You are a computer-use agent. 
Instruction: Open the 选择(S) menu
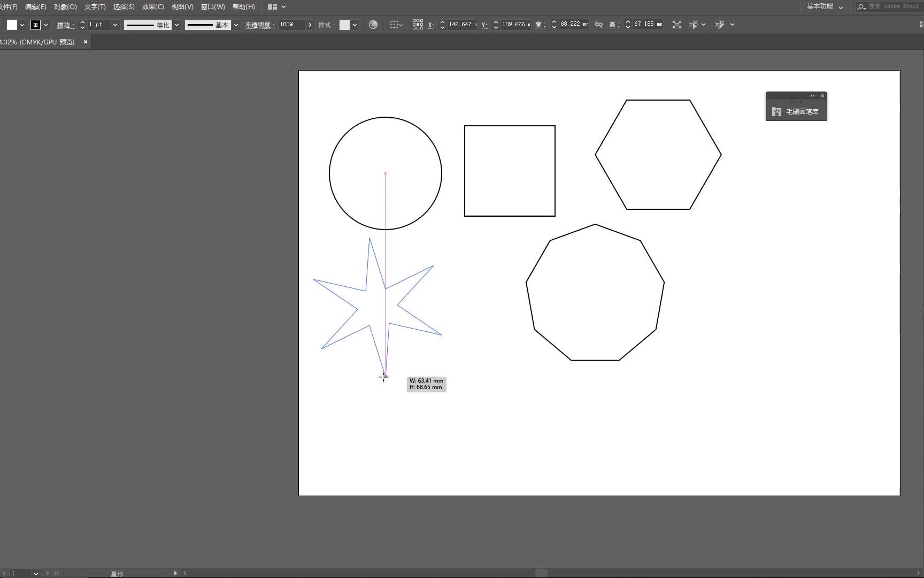tap(124, 7)
